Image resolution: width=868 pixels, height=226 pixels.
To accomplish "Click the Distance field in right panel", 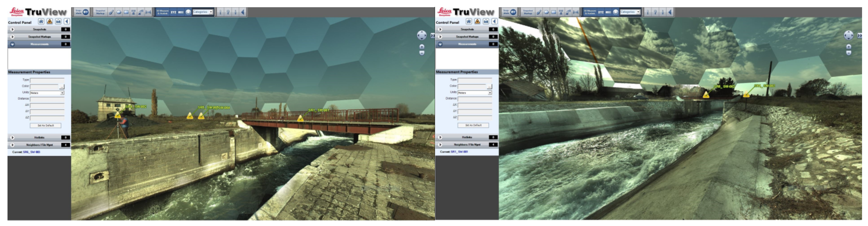I will coord(474,99).
